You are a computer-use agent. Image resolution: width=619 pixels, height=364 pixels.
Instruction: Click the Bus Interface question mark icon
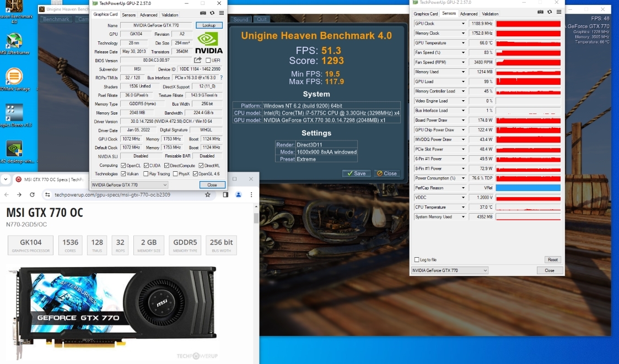pos(221,78)
